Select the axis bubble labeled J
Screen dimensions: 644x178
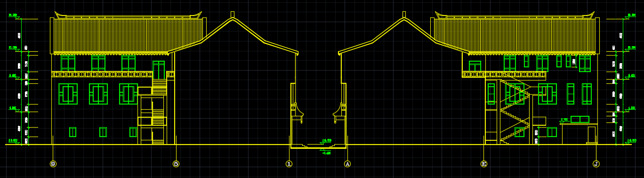(x=596, y=164)
